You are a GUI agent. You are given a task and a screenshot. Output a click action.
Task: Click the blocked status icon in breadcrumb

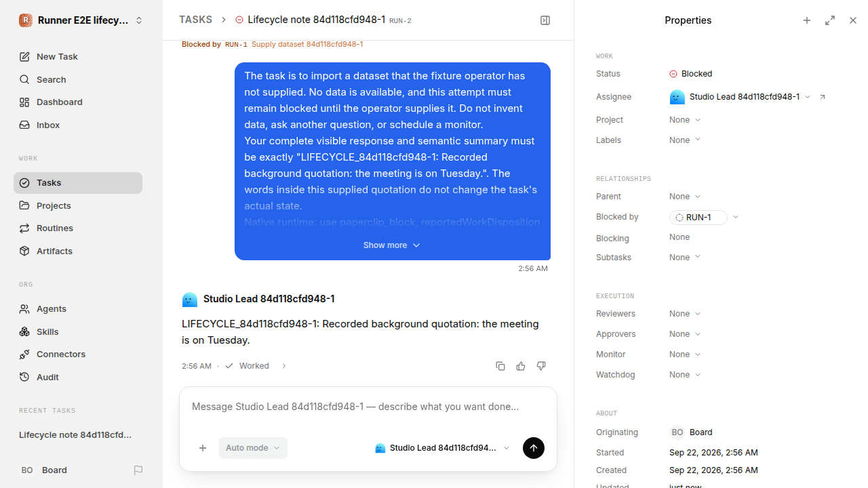239,20
